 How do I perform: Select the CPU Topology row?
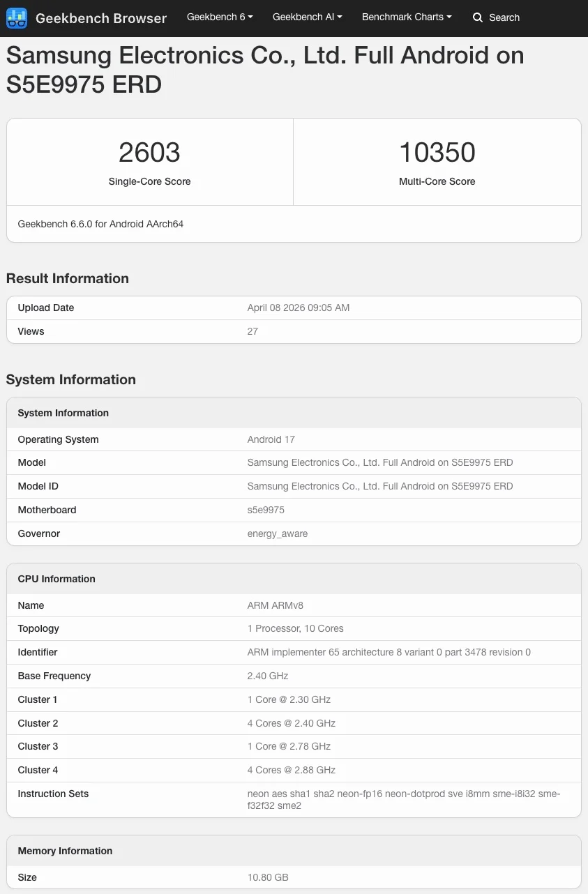click(x=293, y=628)
